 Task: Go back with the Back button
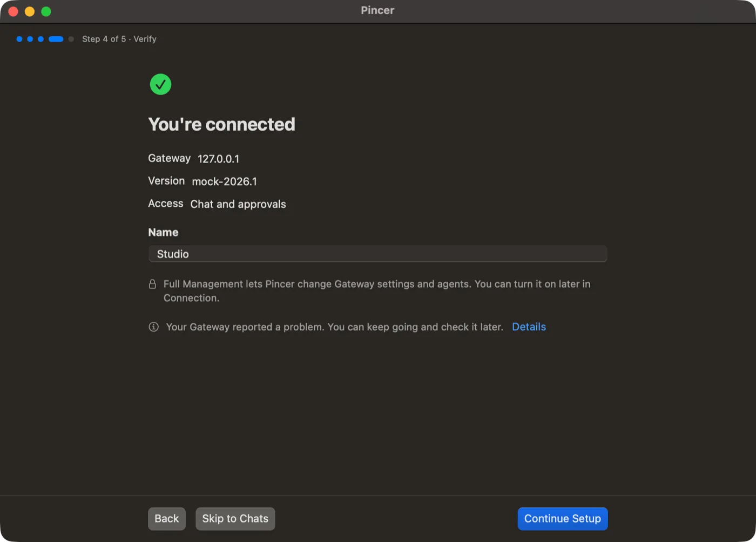coord(167,519)
